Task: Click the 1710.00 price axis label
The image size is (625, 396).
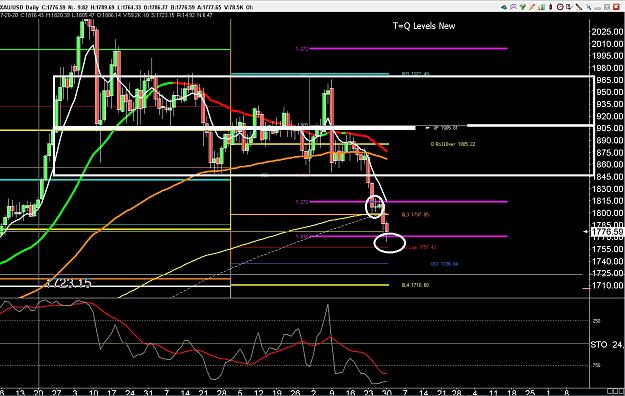Action: click(x=607, y=286)
